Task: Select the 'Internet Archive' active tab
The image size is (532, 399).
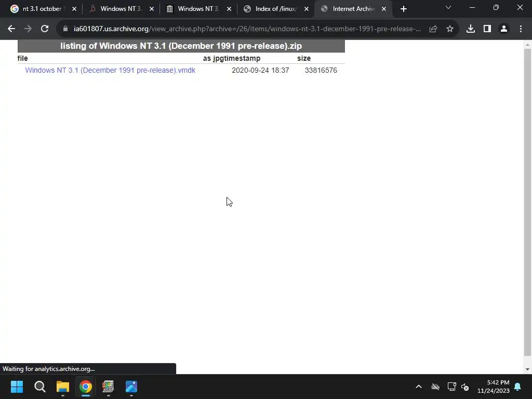Action: click(353, 9)
